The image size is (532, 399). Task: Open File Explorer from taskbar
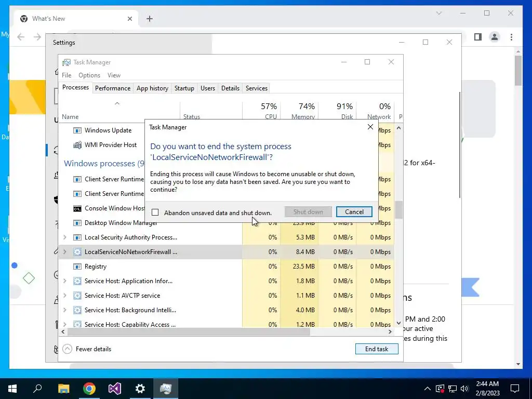pos(63,389)
